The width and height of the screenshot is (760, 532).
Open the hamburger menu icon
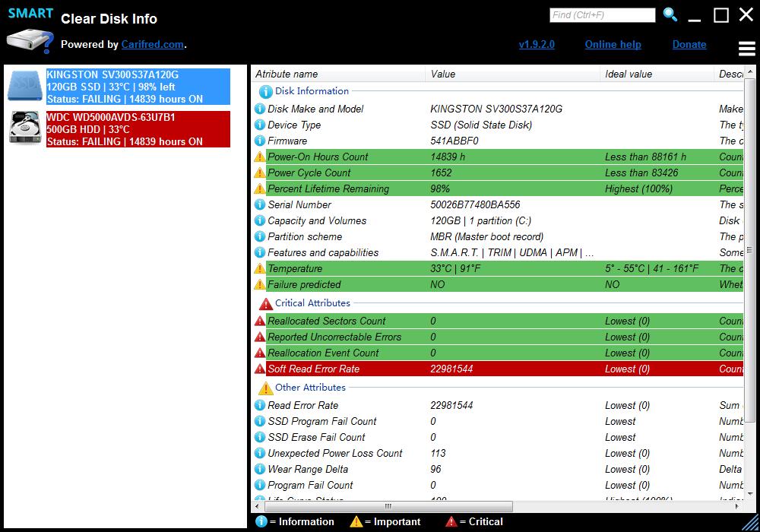pos(746,49)
